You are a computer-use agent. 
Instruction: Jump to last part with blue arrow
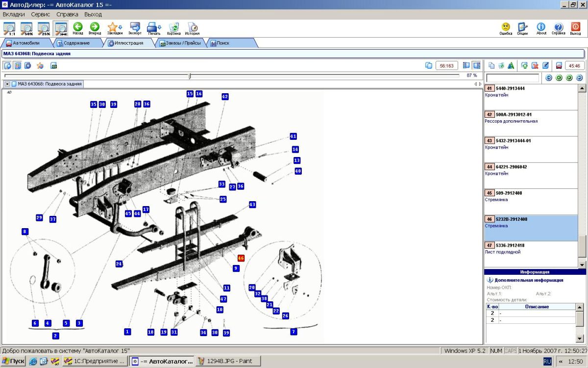[x=580, y=78]
